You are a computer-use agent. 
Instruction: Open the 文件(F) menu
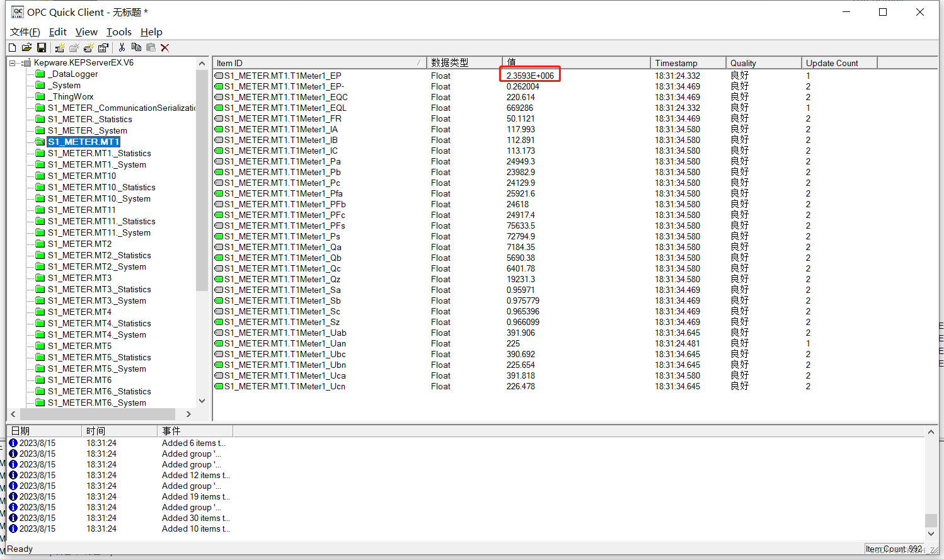click(x=25, y=31)
